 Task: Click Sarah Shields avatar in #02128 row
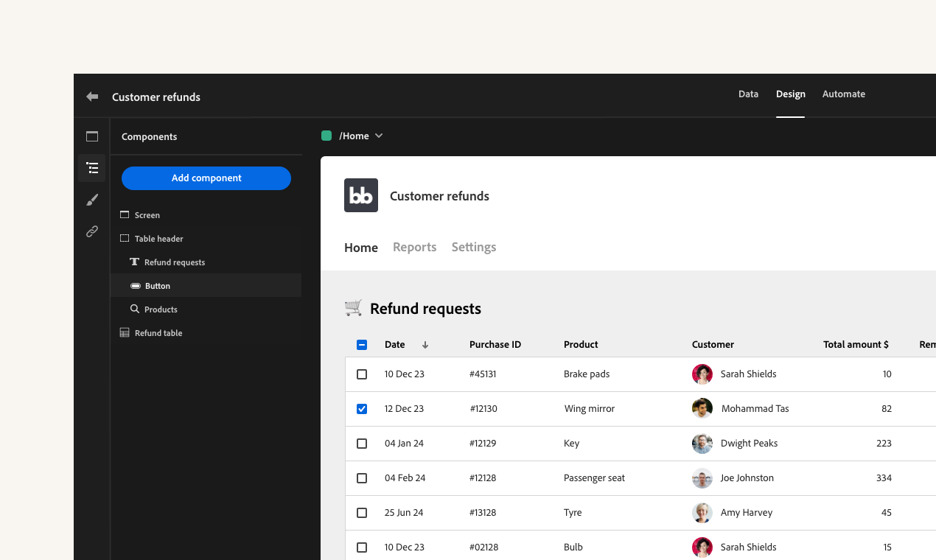tap(702, 547)
